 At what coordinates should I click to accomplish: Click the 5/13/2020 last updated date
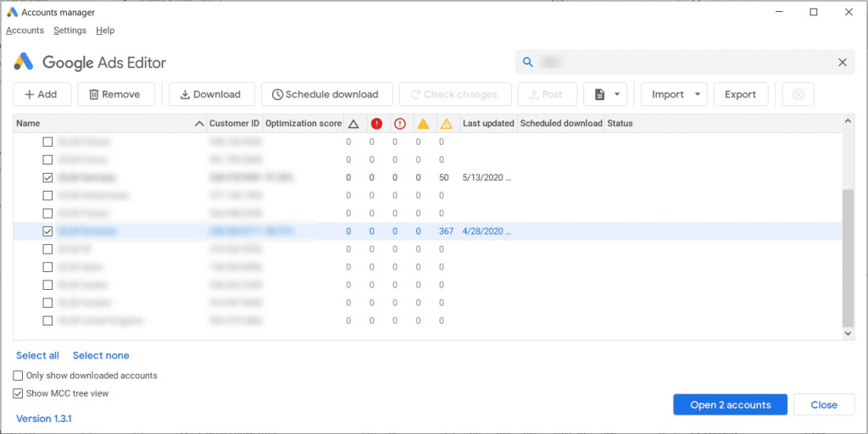coord(487,178)
